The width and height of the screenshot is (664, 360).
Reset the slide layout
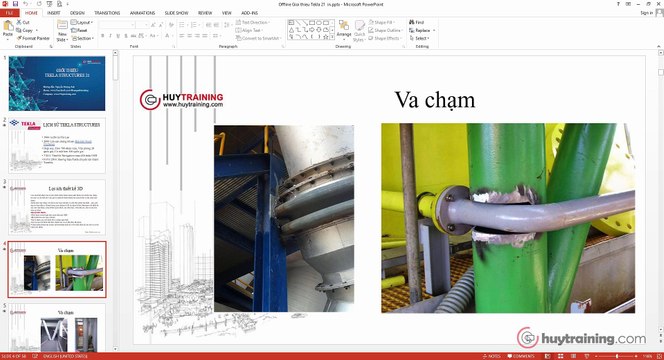79,30
